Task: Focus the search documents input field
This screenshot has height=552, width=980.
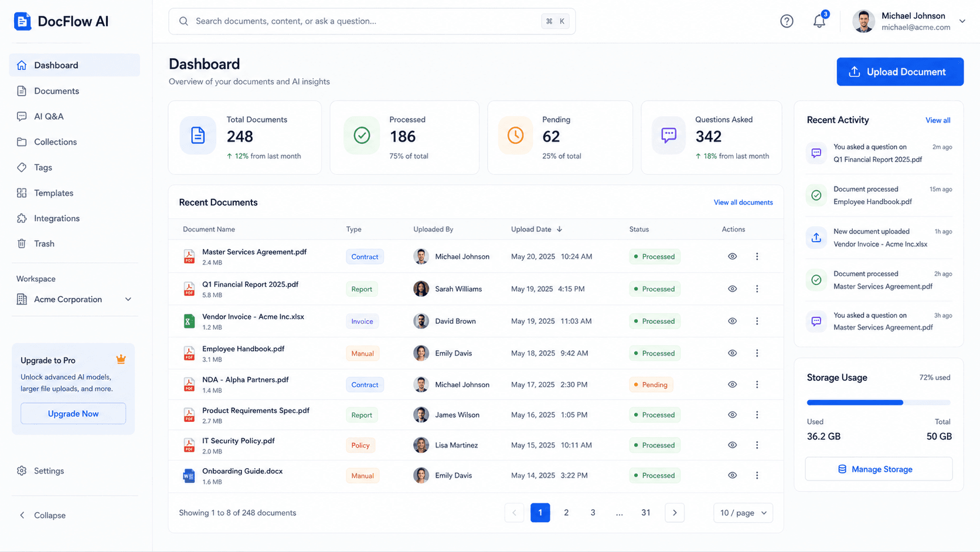Action: [x=372, y=21]
